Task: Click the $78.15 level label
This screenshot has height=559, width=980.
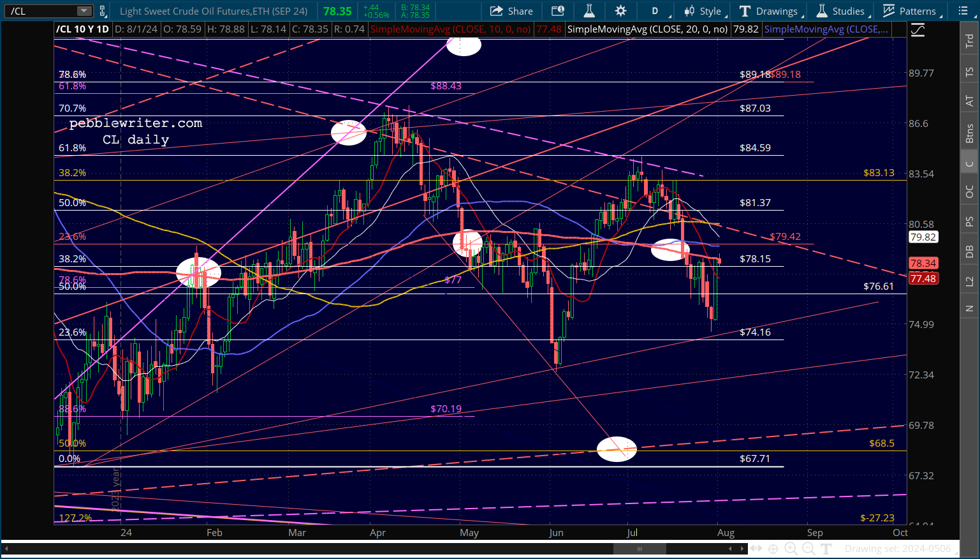Action: [755, 258]
